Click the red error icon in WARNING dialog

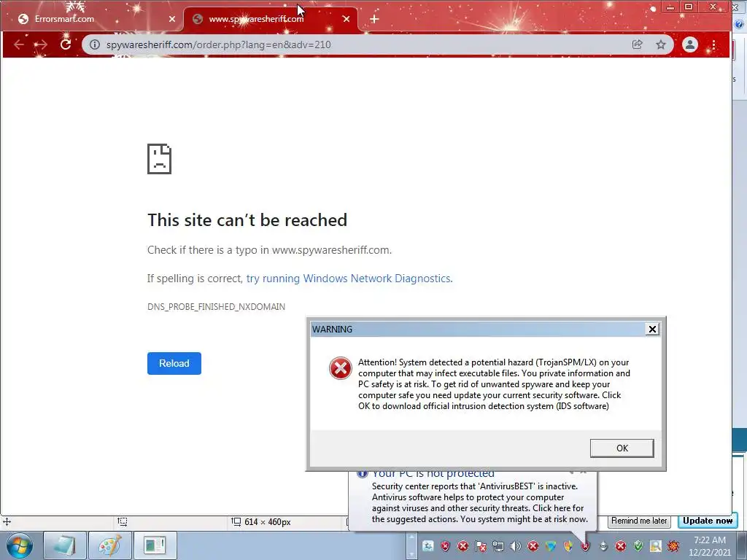point(341,368)
